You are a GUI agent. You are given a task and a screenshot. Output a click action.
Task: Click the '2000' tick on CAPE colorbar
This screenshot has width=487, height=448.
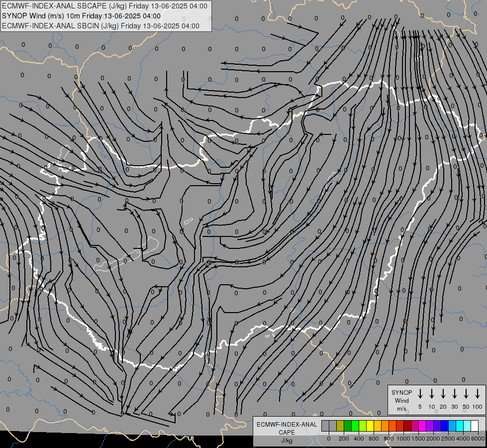[433, 439]
